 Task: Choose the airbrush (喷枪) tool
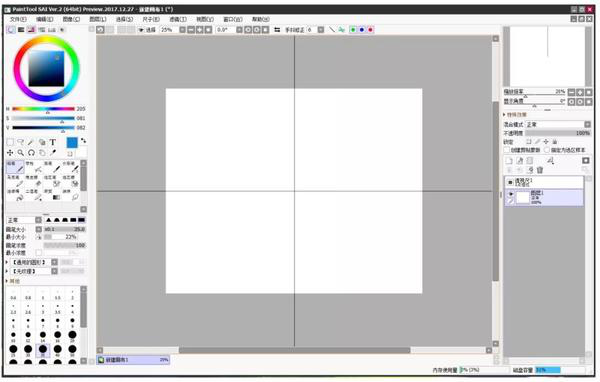[x=34, y=167]
